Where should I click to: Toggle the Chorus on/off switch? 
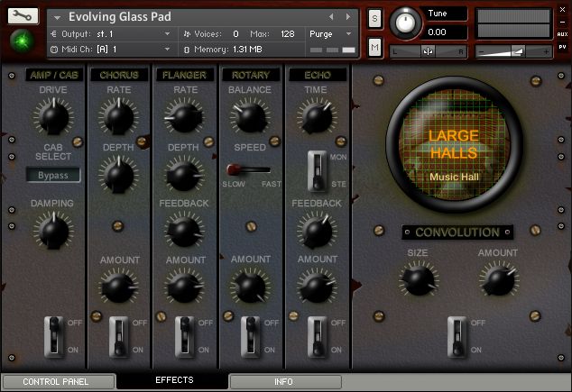point(119,337)
